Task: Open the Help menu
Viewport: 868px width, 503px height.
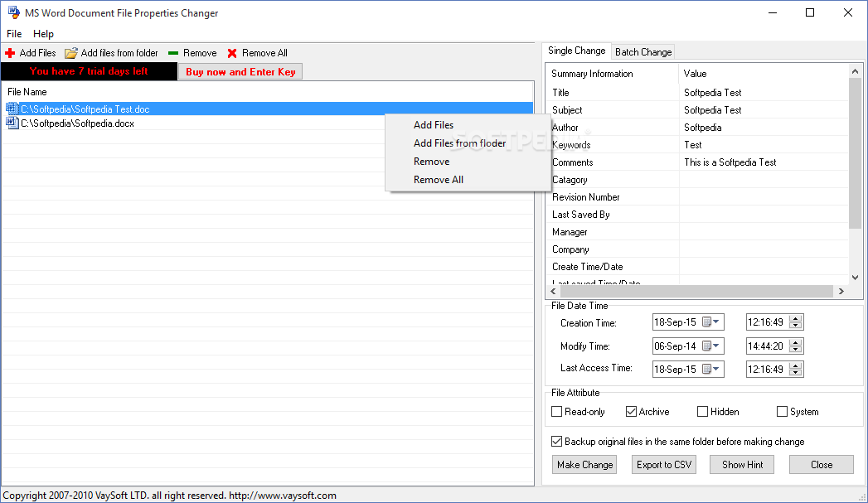Action: point(43,34)
